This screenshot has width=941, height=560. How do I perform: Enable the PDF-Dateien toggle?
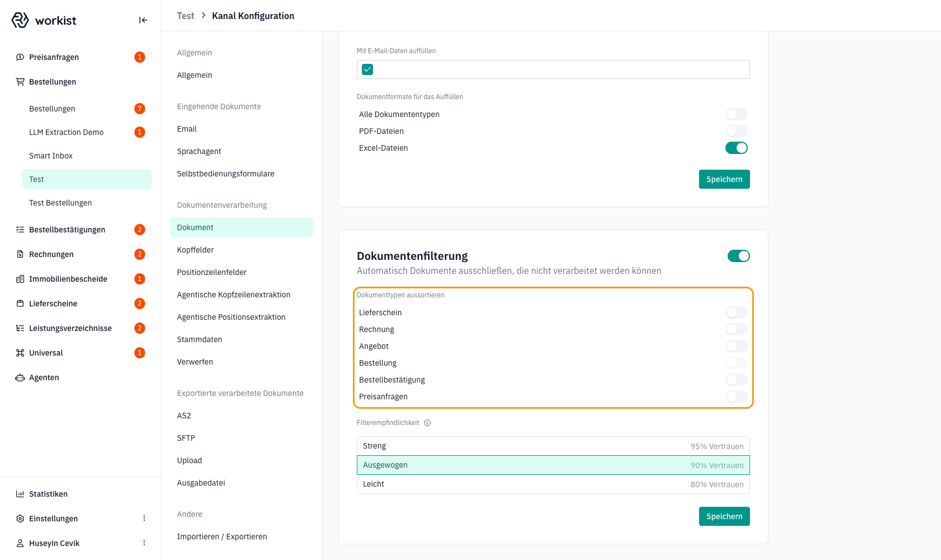[737, 131]
